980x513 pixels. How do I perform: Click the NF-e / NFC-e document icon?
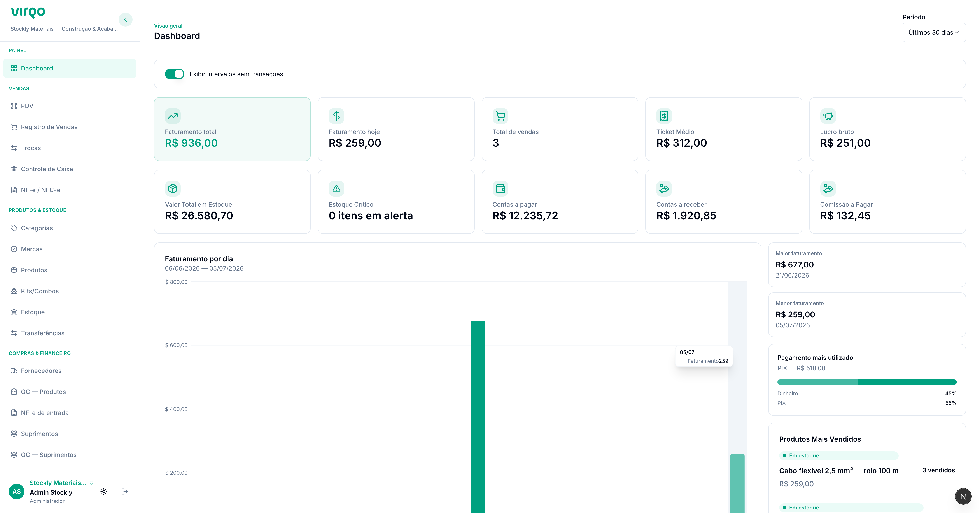[14, 190]
